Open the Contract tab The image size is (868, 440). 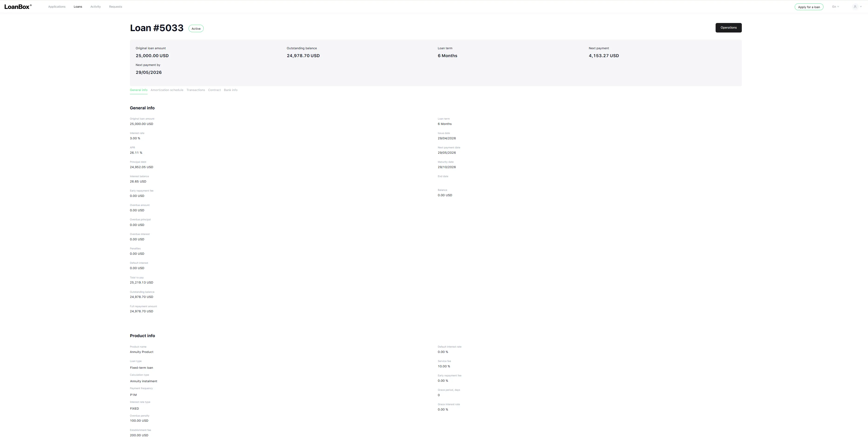click(x=214, y=90)
